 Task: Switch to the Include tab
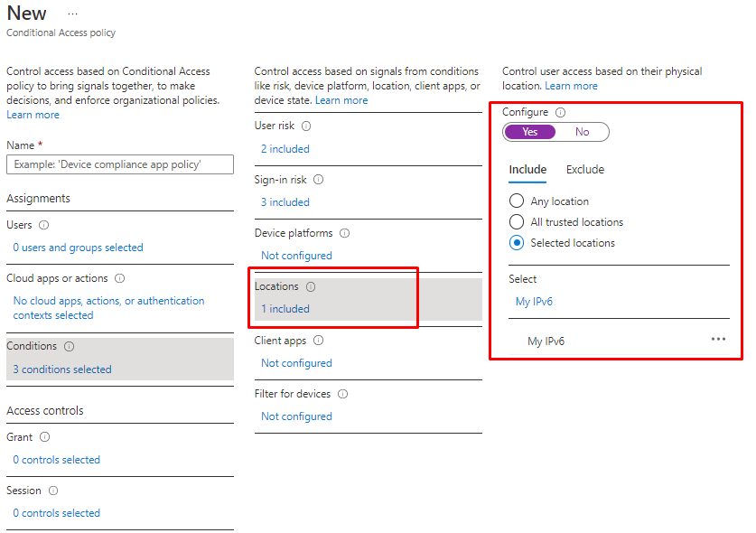pyautogui.click(x=527, y=170)
